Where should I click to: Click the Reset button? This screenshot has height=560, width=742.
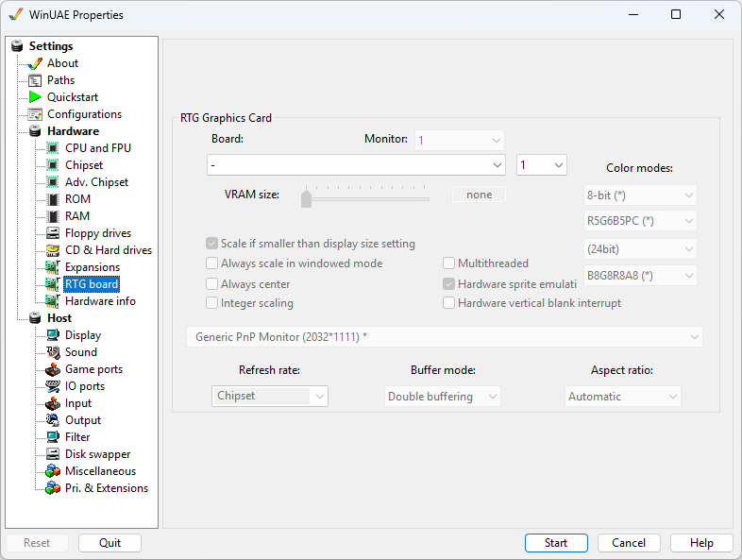pos(37,543)
